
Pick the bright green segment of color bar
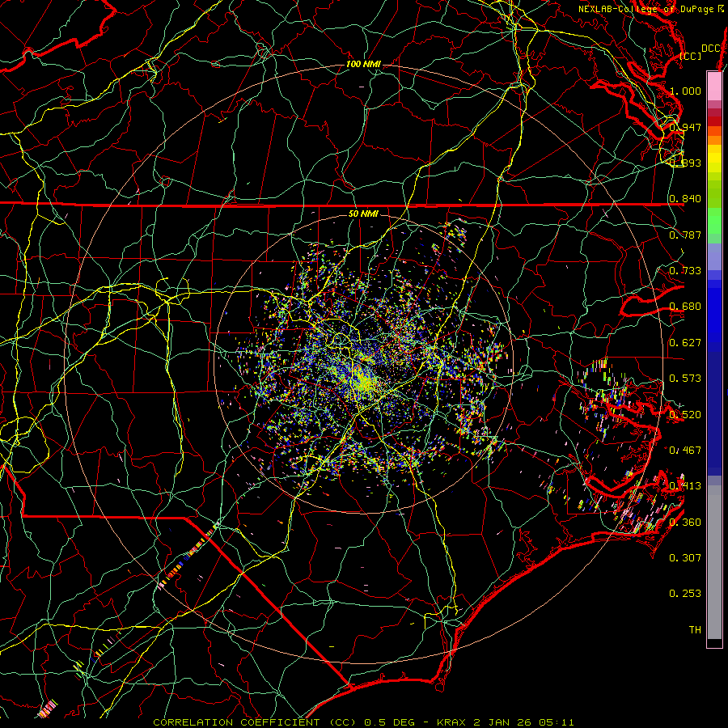click(714, 221)
